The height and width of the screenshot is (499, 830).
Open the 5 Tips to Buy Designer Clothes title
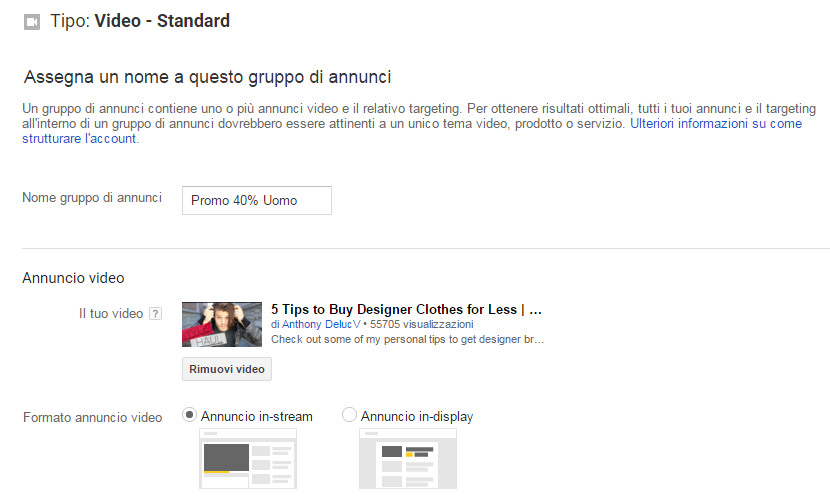click(x=406, y=310)
